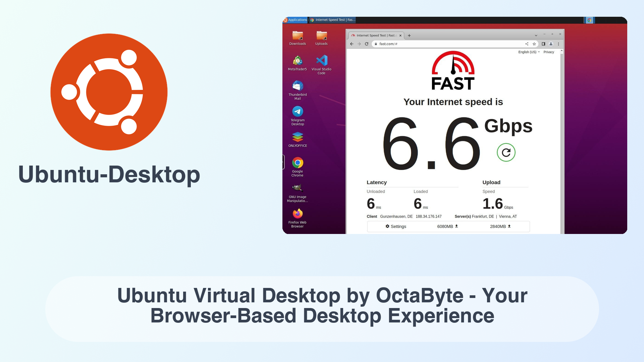Toggle English (US) language dropdown
Screen dimensions: 644x362
point(529,52)
